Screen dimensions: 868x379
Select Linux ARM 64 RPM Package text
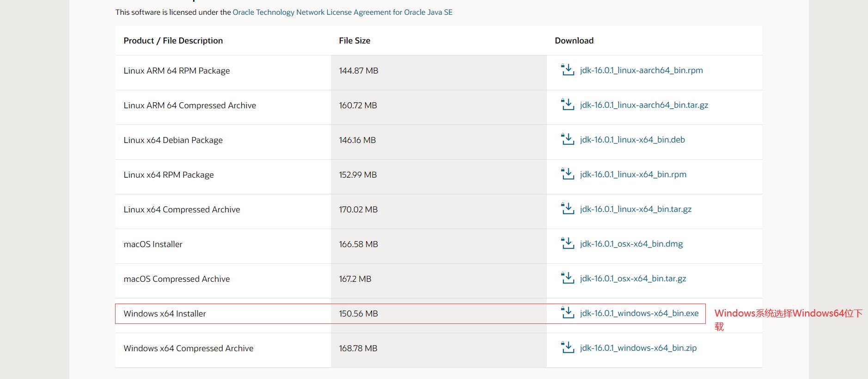click(177, 71)
